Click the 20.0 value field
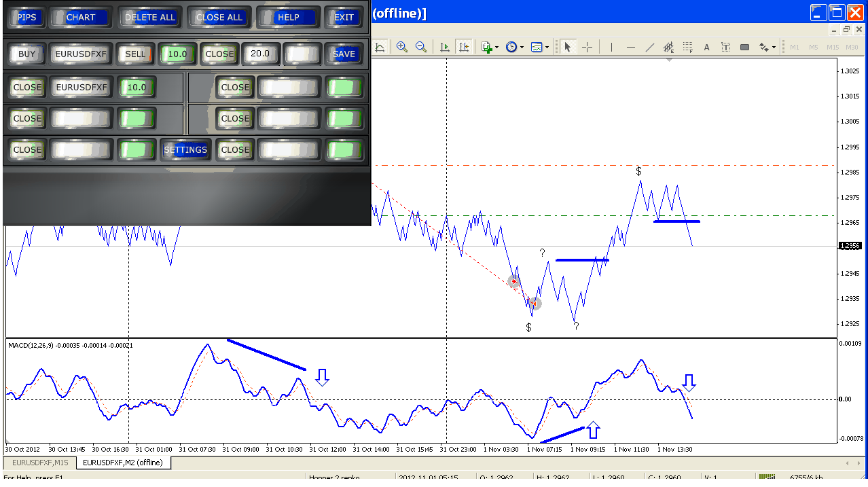 pos(260,54)
